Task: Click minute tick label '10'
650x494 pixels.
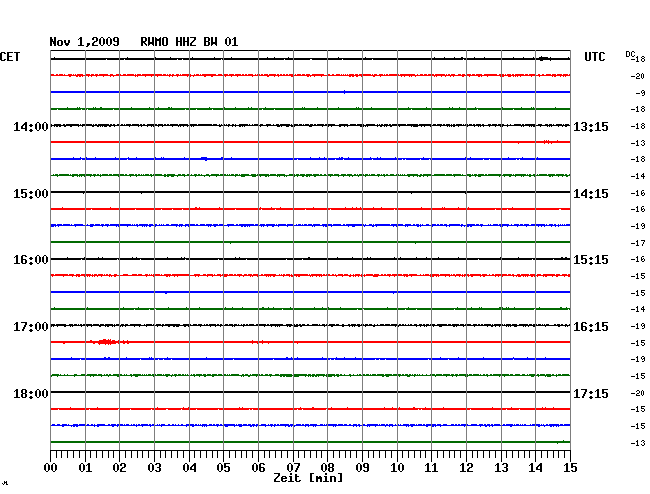Action: [x=397, y=468]
